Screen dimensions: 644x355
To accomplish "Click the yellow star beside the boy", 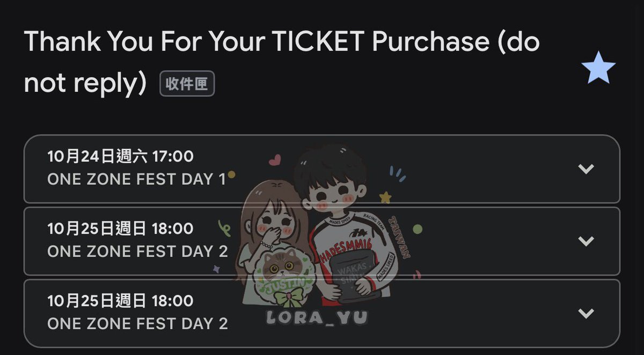I will 385,198.
